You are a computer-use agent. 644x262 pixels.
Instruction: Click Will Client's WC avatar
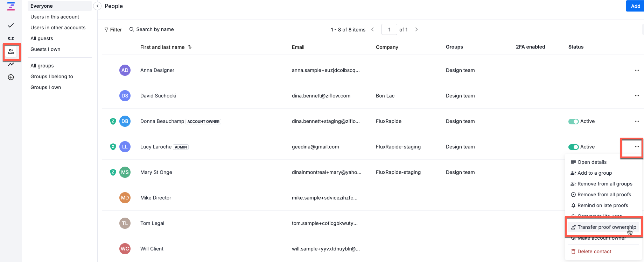[x=125, y=249]
